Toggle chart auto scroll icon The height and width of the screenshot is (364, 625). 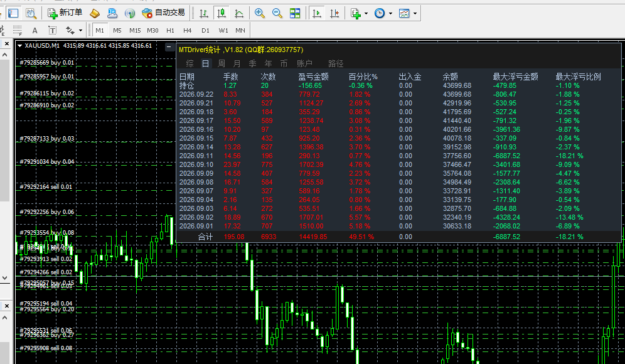(317, 13)
